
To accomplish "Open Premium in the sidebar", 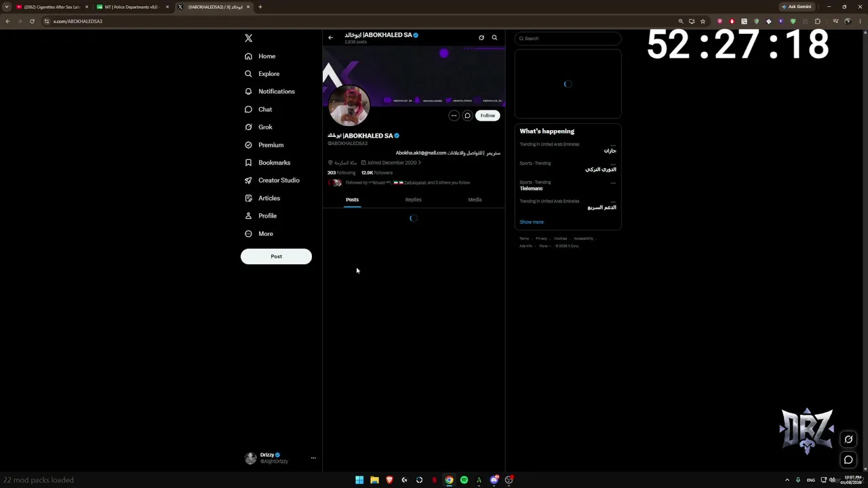I will point(264,145).
